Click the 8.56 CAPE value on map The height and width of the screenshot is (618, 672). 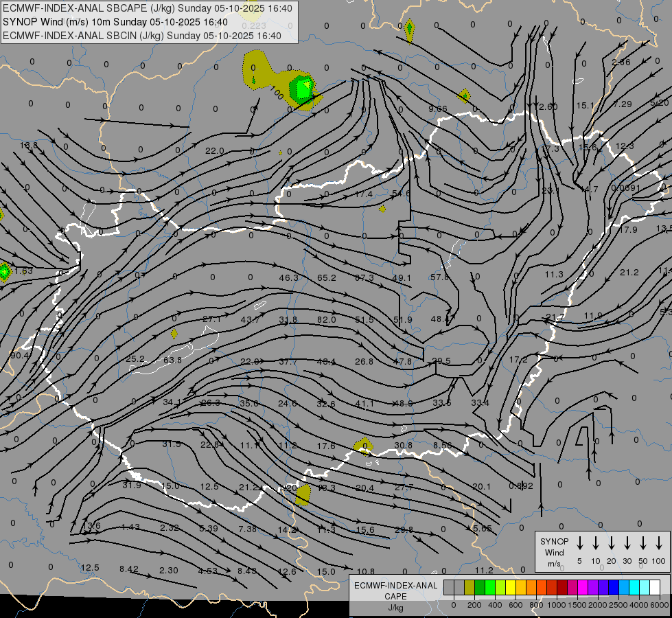pyautogui.click(x=442, y=445)
